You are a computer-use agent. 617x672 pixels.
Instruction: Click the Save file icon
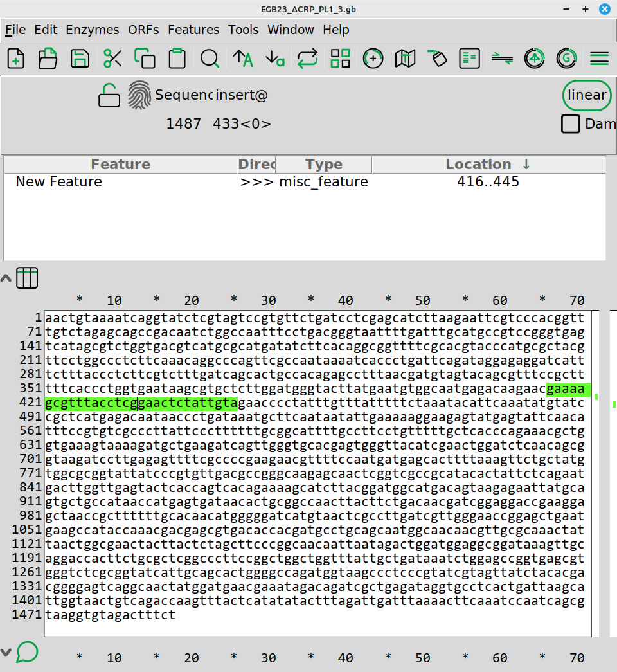coord(80,59)
